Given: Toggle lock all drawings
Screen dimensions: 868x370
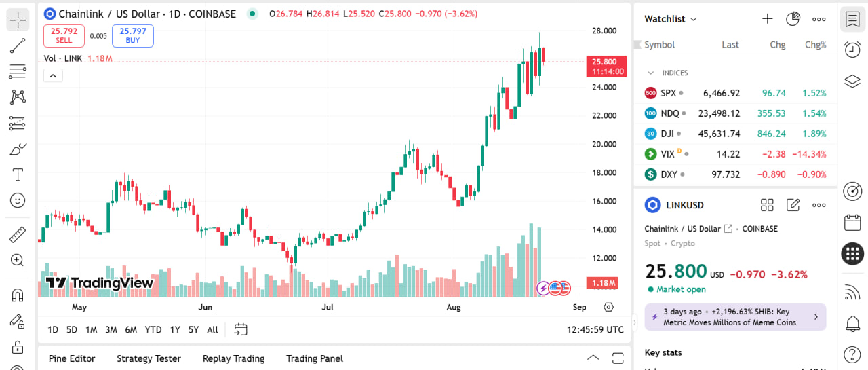Looking at the screenshot, I should [x=18, y=347].
